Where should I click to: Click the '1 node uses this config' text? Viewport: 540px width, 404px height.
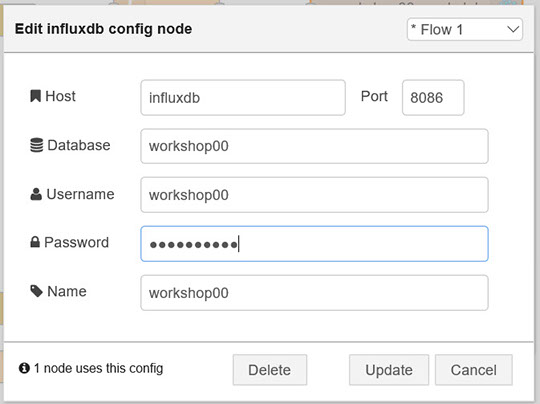point(98,368)
